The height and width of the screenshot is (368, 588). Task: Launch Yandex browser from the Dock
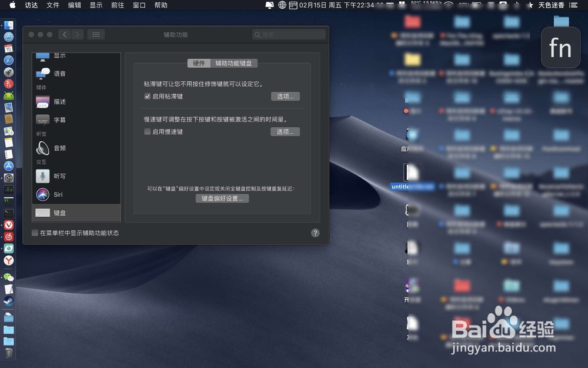[x=9, y=260]
